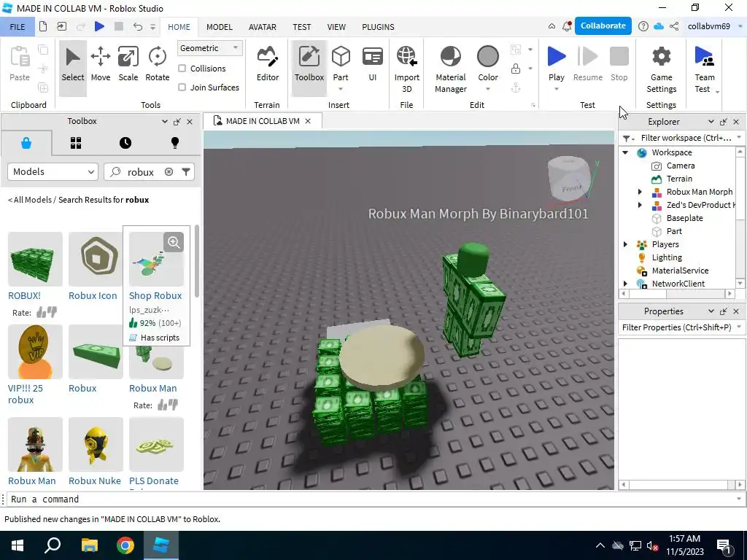747x560 pixels.
Task: Expand Zed's DevProduct node
Action: [x=640, y=205]
